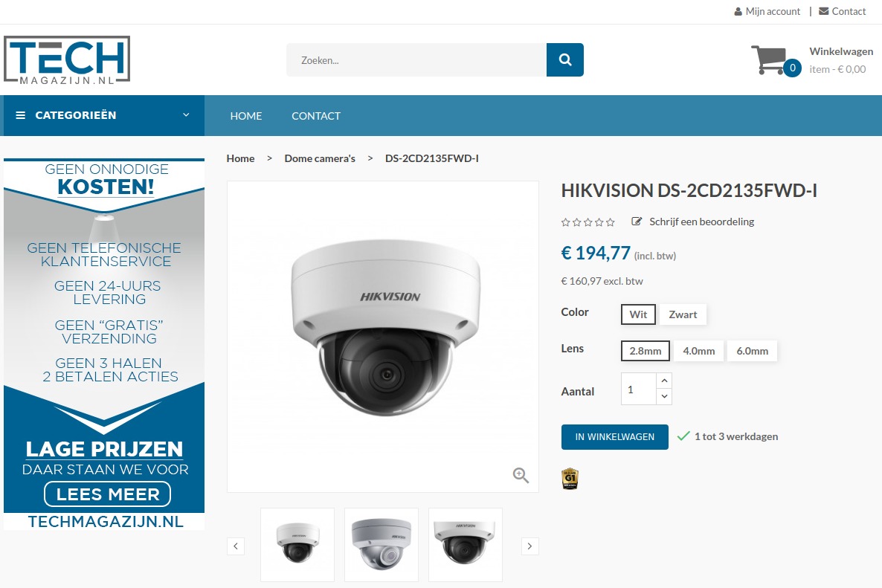Viewport: 882px width, 588px height.
Task: Show next thumbnails with right arrow
Action: [x=530, y=546]
